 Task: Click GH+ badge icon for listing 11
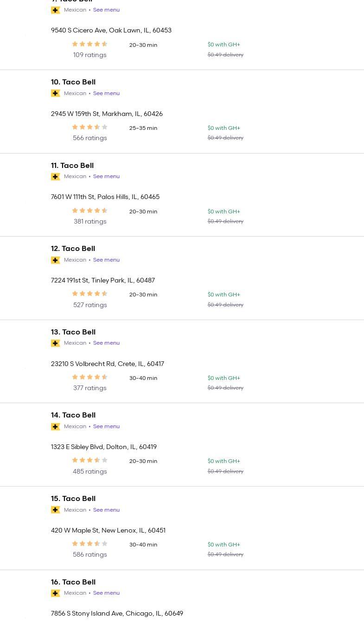[56, 177]
